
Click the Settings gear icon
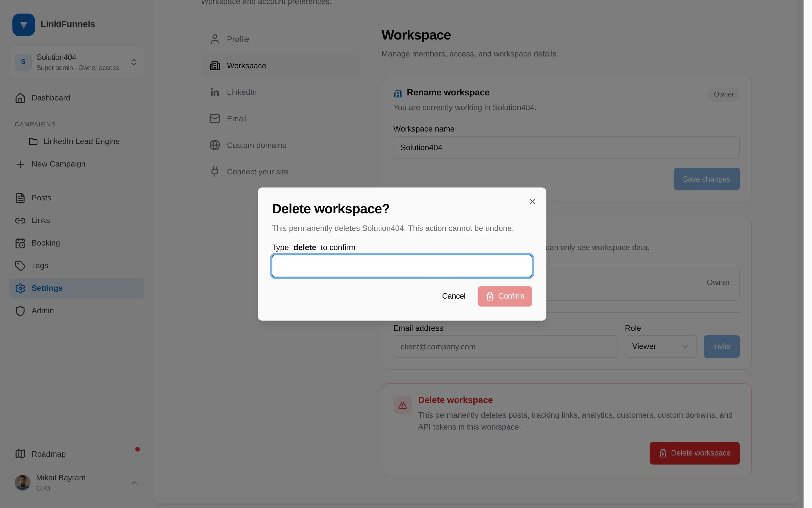[20, 288]
